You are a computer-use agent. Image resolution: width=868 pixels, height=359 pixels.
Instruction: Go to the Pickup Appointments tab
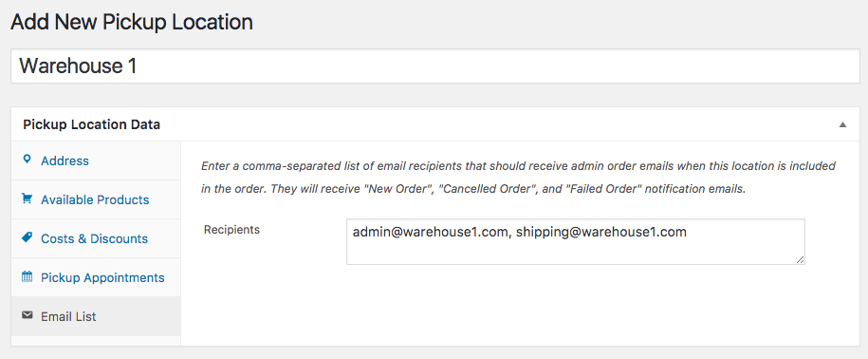tap(96, 277)
